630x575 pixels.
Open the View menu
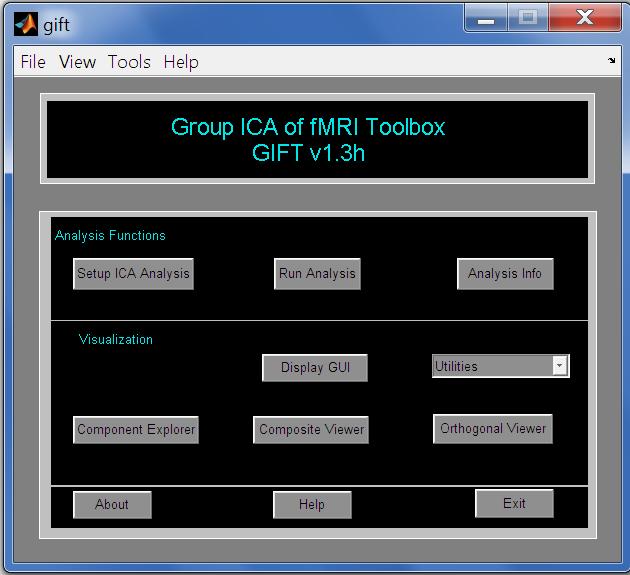(x=77, y=62)
